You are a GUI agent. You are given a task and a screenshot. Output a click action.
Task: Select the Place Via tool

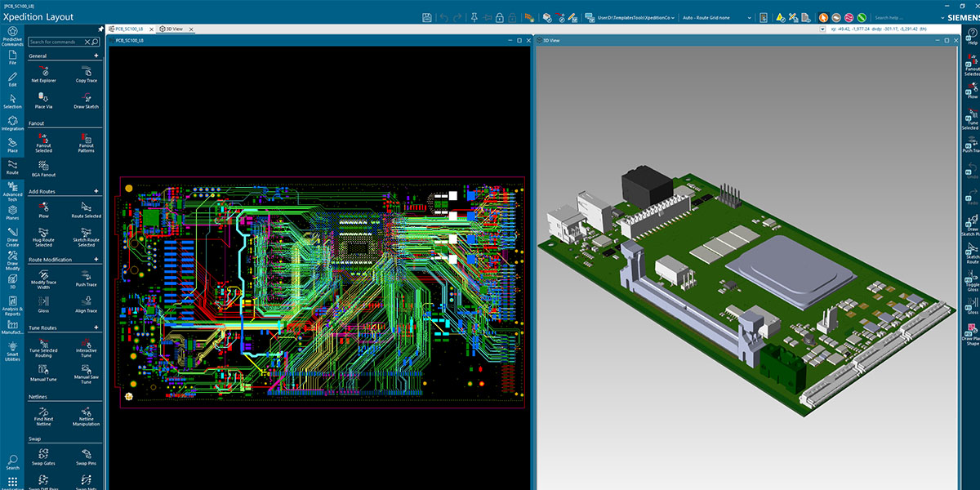[42, 100]
